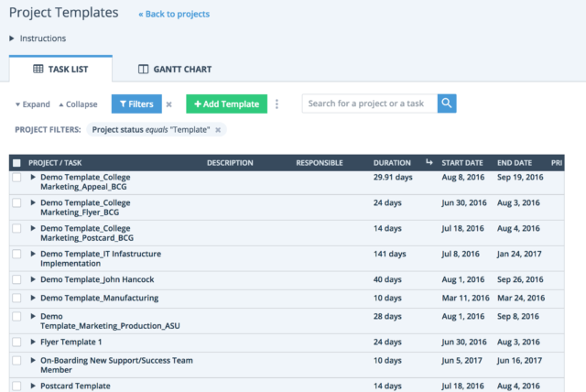Screen dimensions: 586x392
Task: Check the Demo Template_John Hancock checkbox
Action: pyautogui.click(x=16, y=279)
